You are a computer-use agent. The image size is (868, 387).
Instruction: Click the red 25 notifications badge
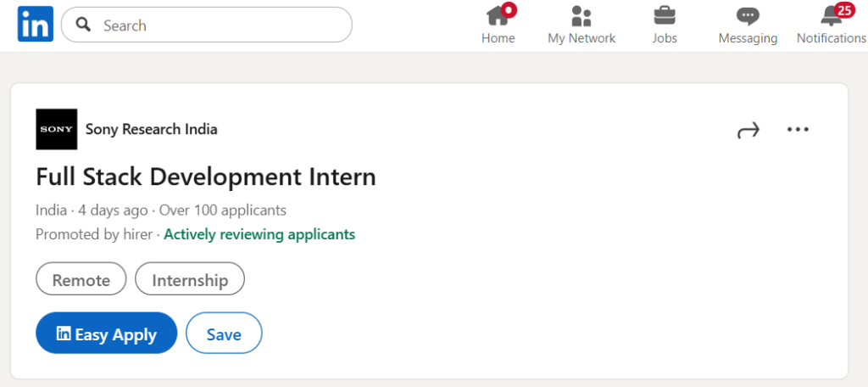point(843,10)
